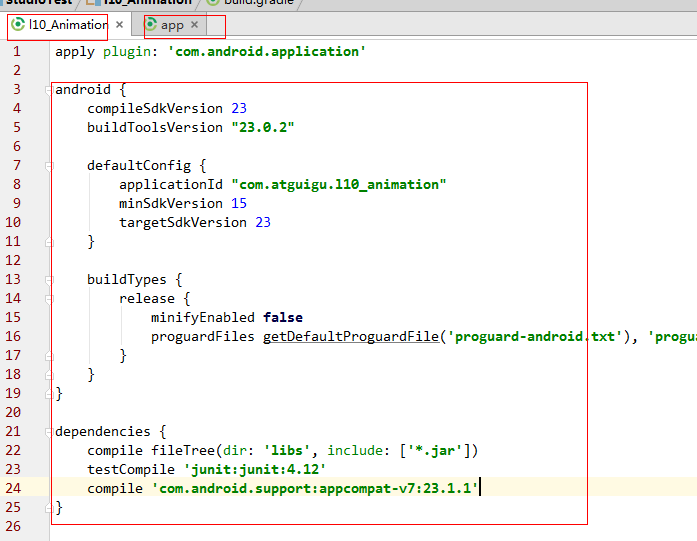Click the fold end marker on line 25
697x541 pixels.
pyautogui.click(x=48, y=508)
